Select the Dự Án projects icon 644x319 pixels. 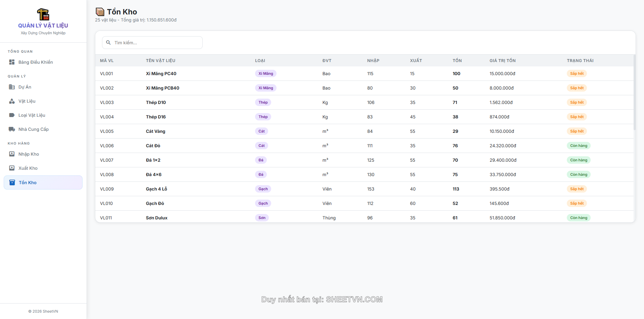[x=12, y=87]
